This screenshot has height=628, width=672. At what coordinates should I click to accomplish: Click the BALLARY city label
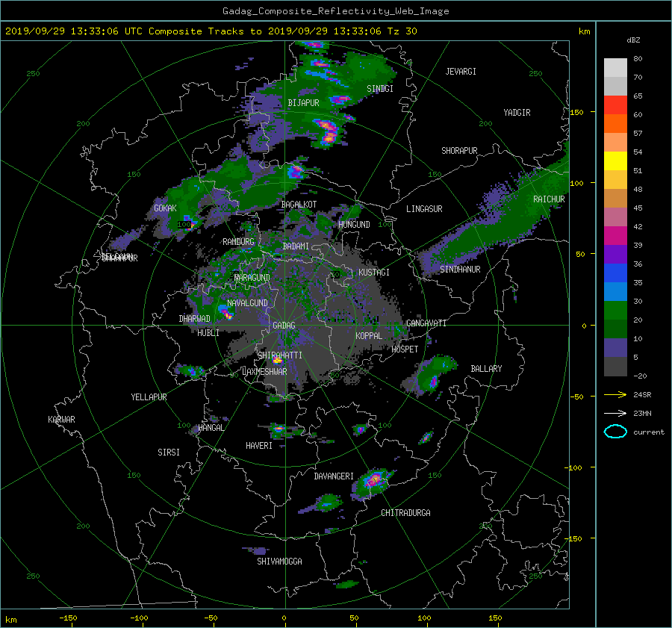click(x=486, y=369)
